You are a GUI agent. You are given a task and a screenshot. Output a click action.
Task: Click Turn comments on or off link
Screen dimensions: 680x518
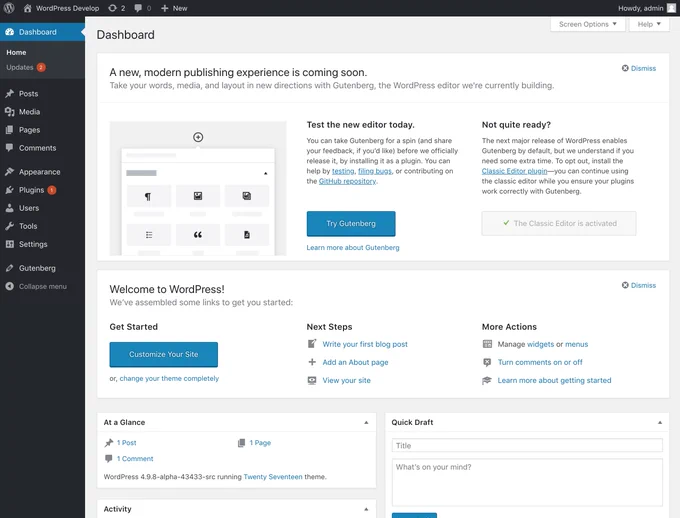click(540, 362)
